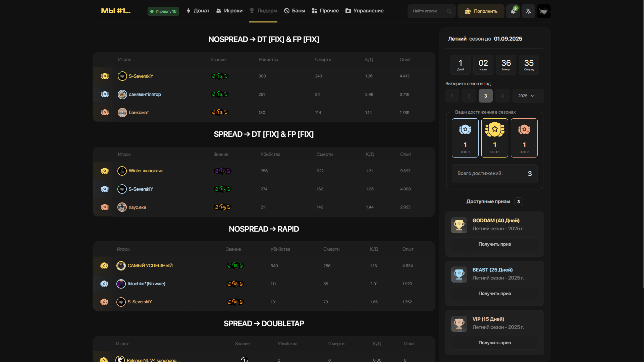Click the rank 14 badge for nayz.exe
The height and width of the screenshot is (362, 644).
(223, 207)
